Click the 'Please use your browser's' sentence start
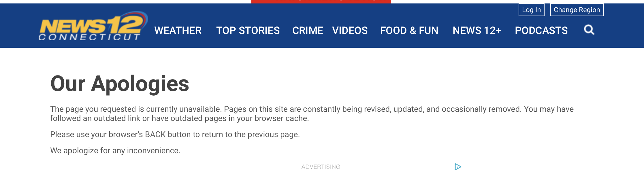 [97, 135]
